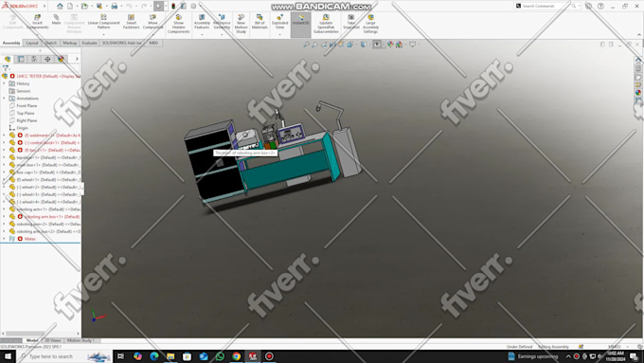Screen dimensions: 644x363
Task: Open a file using the Open icon
Action: point(84,7)
